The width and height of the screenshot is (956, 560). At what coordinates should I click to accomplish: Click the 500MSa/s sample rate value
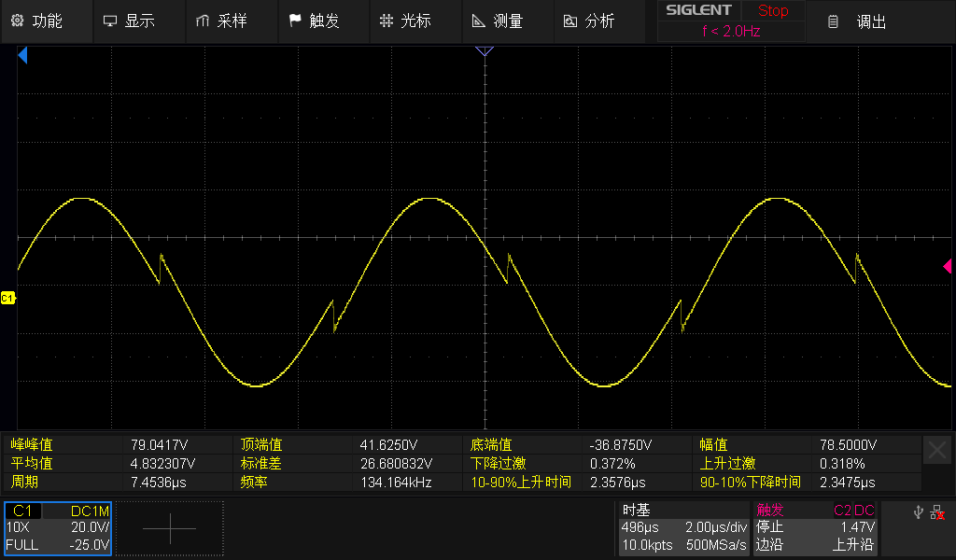(x=716, y=545)
